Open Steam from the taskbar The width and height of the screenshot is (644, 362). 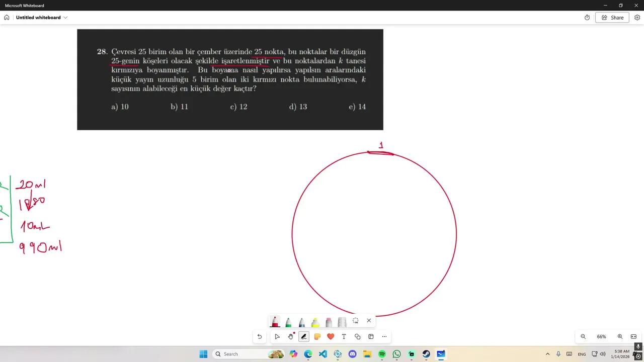click(426, 354)
